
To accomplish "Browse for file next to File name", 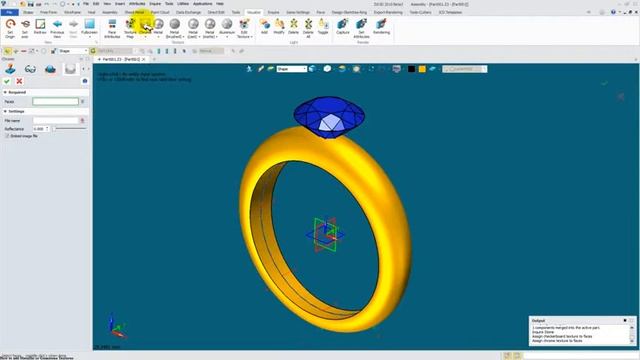I will [x=82, y=120].
